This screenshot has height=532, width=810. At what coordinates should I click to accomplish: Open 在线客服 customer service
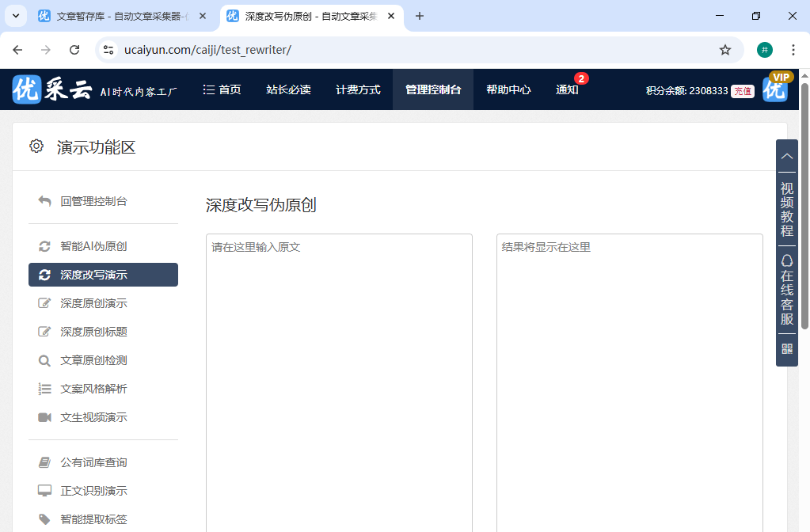786,289
